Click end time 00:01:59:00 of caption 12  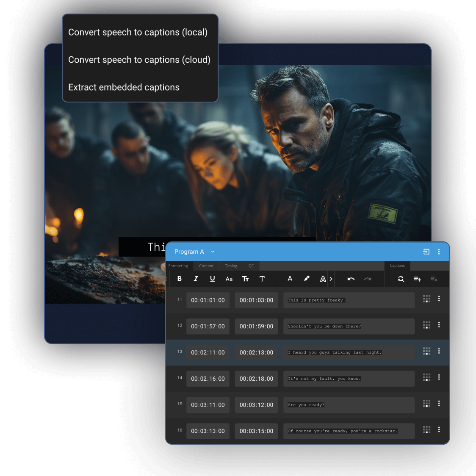tap(257, 327)
